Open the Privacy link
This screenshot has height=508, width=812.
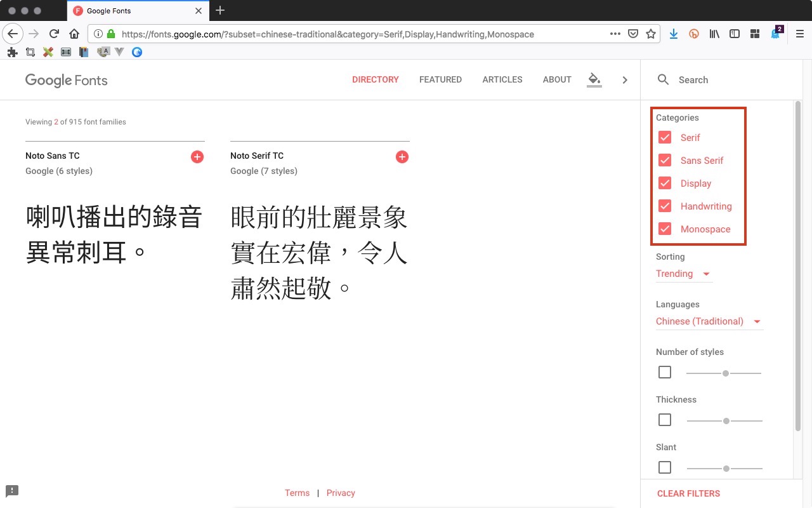pyautogui.click(x=341, y=493)
